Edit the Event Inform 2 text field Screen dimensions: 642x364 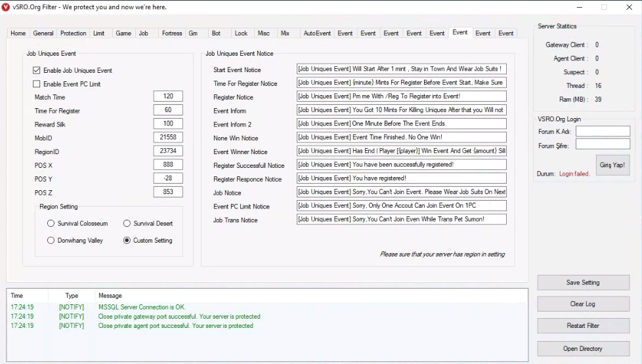click(402, 123)
